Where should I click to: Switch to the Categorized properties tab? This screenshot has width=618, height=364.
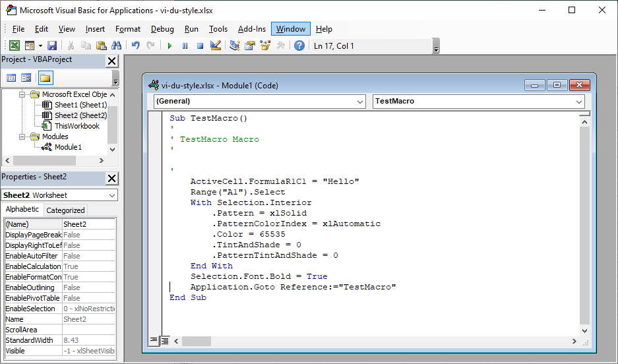coord(65,210)
